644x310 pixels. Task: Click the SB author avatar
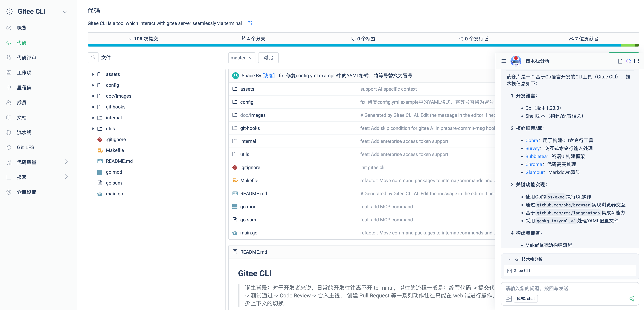(235, 76)
